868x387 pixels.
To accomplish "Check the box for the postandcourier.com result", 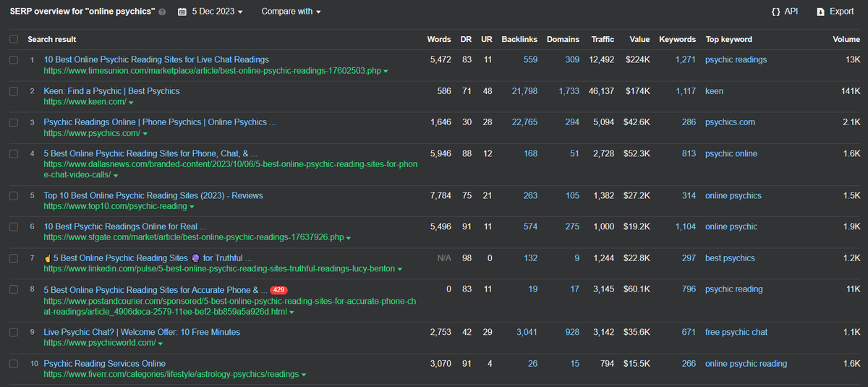I will [14, 289].
